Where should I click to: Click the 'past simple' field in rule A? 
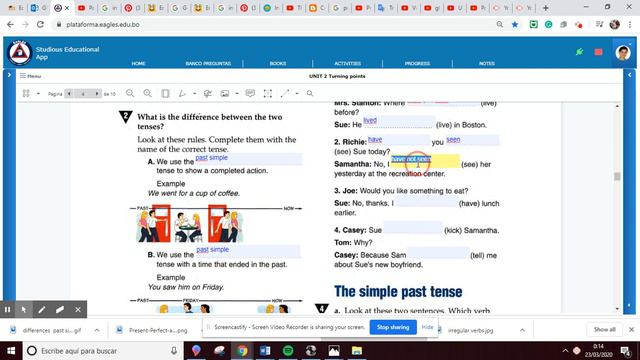[249, 159]
